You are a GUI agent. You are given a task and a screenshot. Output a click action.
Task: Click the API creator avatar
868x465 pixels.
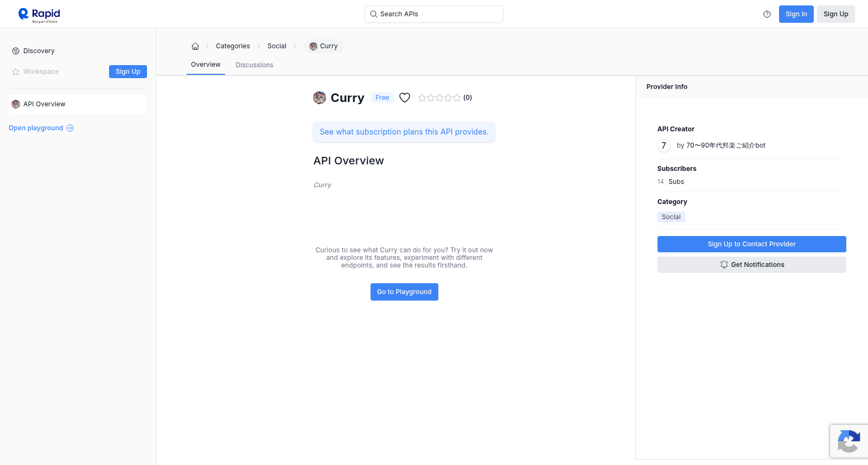(664, 145)
